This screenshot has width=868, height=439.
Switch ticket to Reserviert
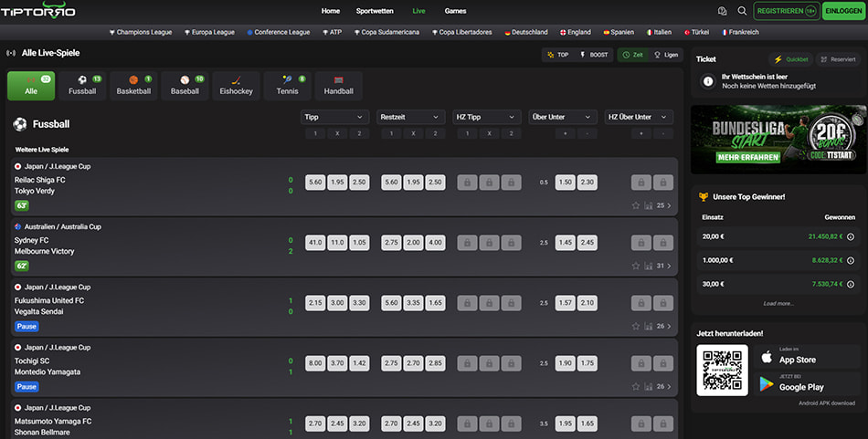[838, 59]
